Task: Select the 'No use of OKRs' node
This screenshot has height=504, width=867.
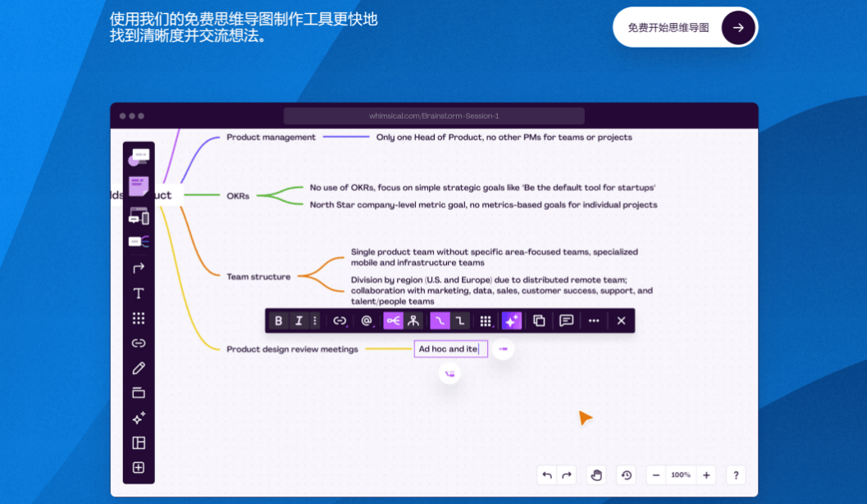Action: click(x=482, y=188)
